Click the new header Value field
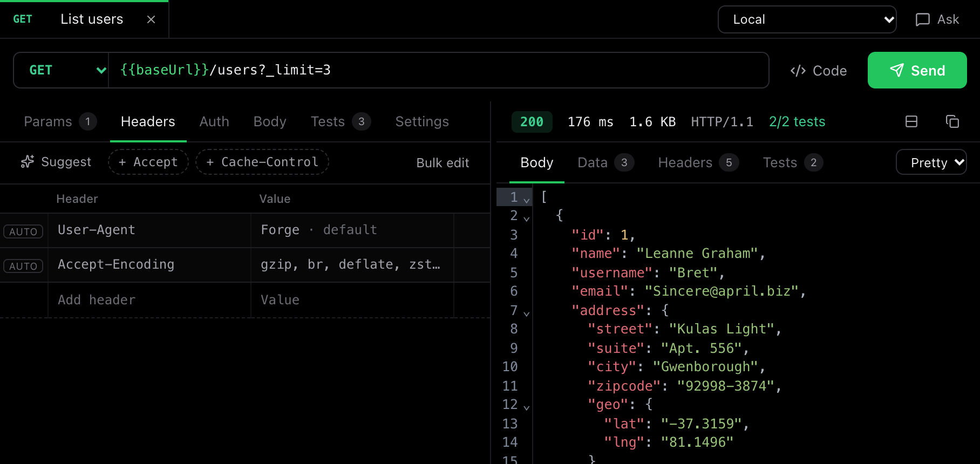980x464 pixels. click(352, 300)
